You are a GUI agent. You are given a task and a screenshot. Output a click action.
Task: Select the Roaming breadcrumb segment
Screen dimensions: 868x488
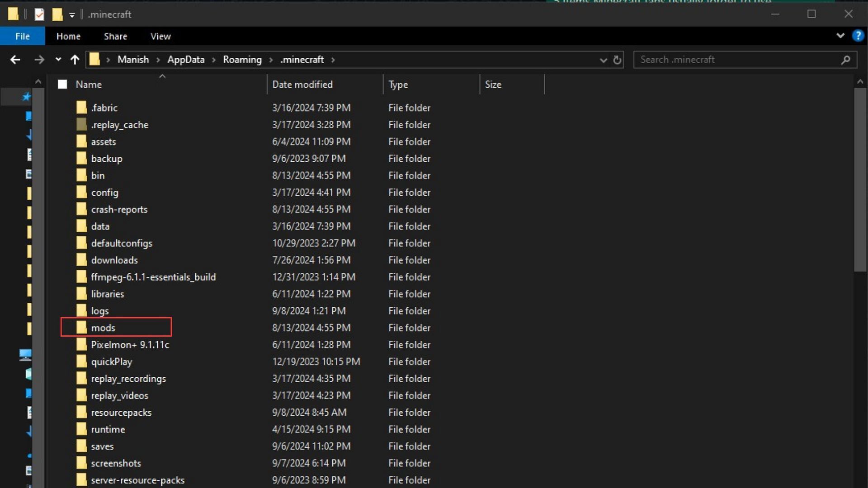click(x=242, y=60)
